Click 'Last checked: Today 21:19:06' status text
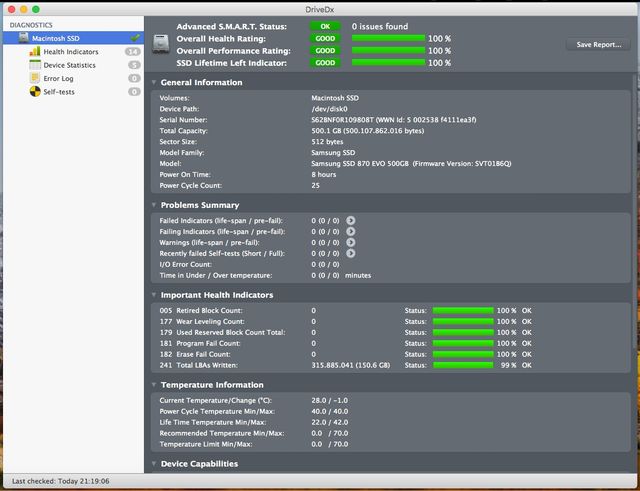640x491 pixels. pos(60,481)
